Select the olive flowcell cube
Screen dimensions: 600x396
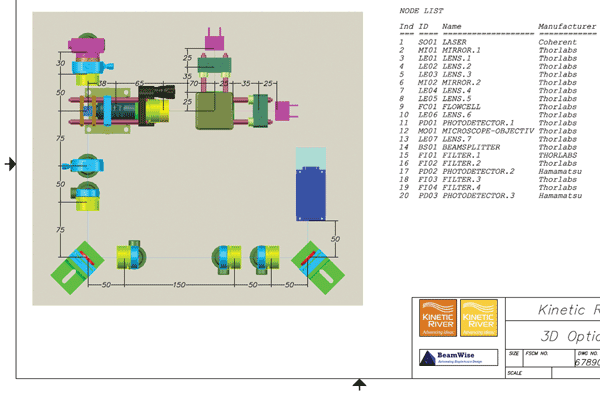[x=214, y=111]
